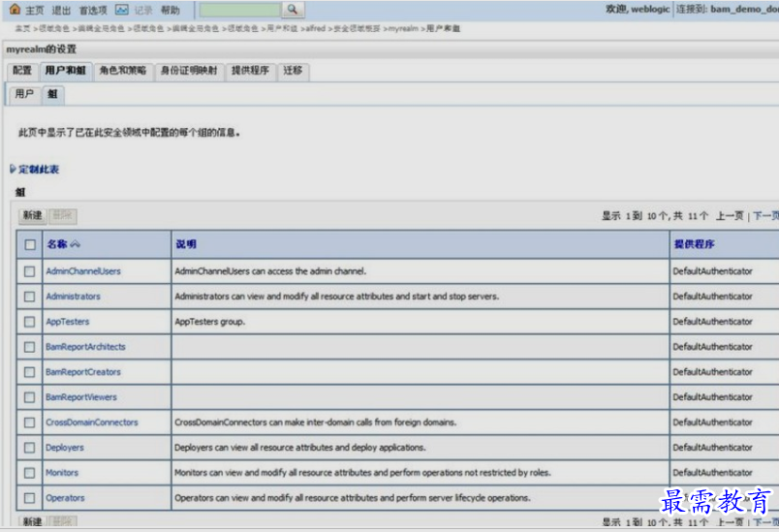Click the 'AdminChannelUsers can access the admin channel.' text
The width and height of the screenshot is (779, 532).
pos(270,271)
